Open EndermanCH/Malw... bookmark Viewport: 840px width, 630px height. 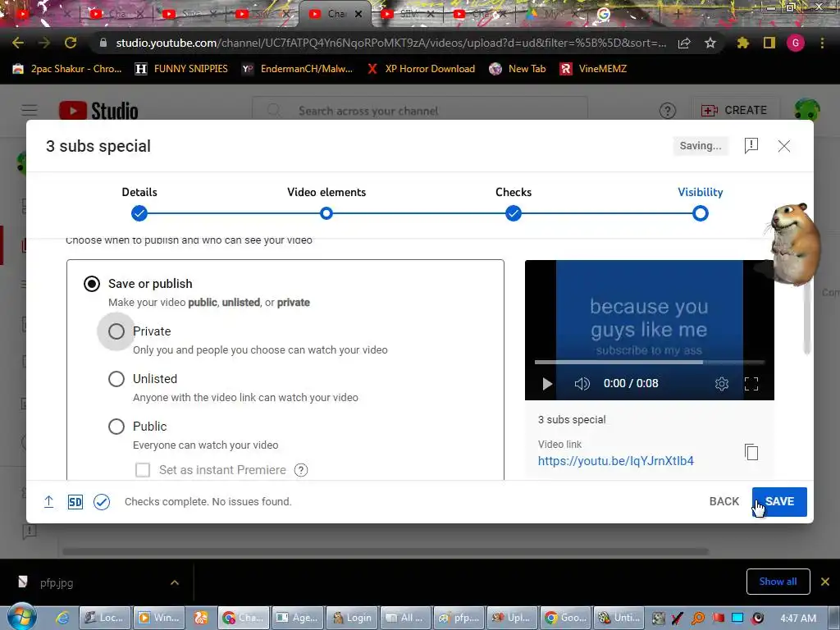(297, 69)
